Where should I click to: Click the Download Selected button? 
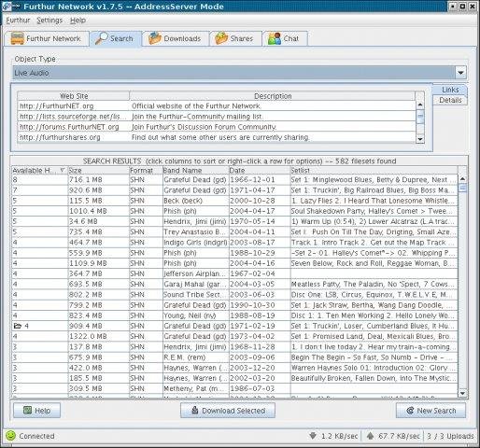click(228, 411)
